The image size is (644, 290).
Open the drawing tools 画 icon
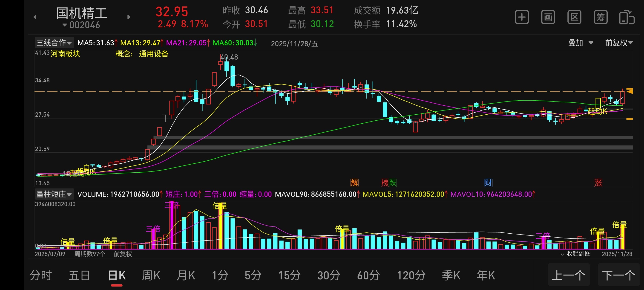(x=548, y=17)
